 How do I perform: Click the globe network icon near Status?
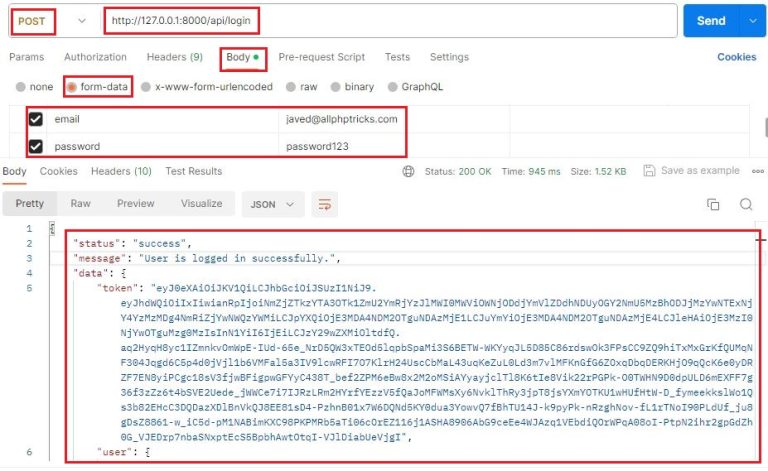click(x=408, y=171)
